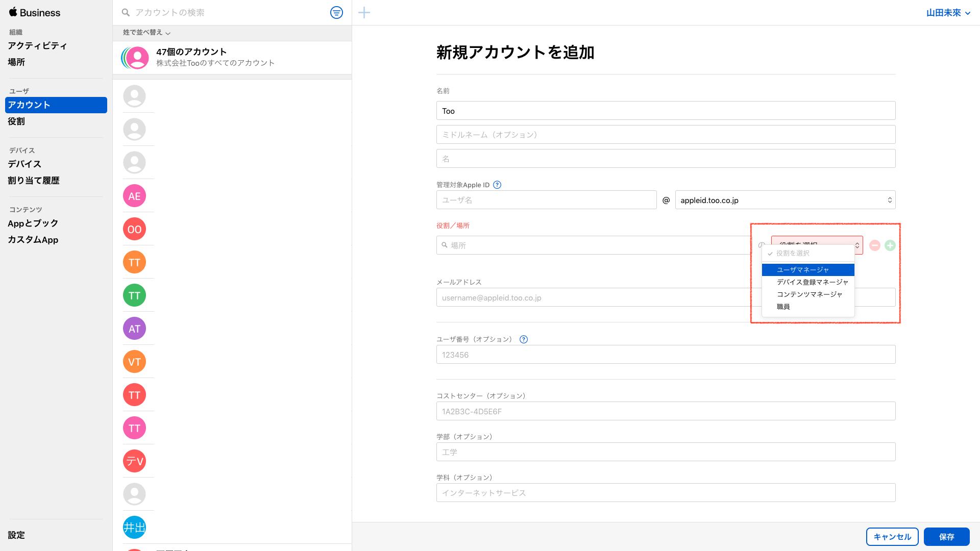The height and width of the screenshot is (551, 980).
Task: Click the 学部 field showing 工学
Action: (666, 452)
